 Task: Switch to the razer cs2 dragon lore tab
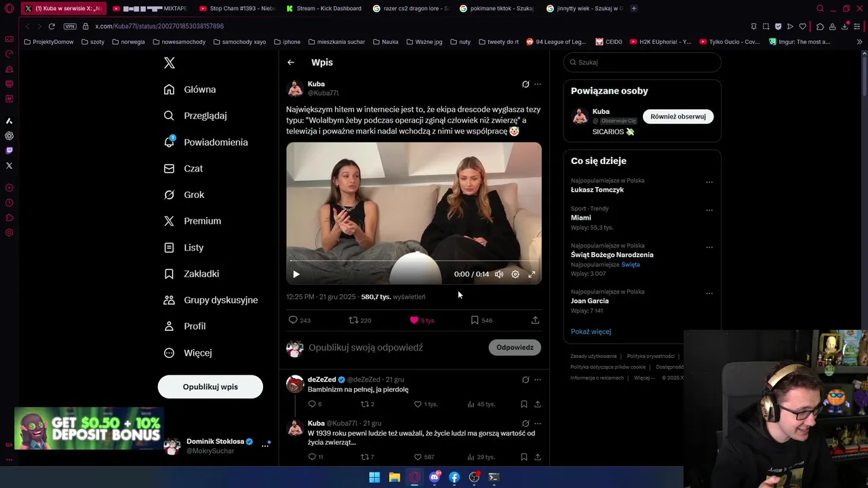click(x=410, y=9)
